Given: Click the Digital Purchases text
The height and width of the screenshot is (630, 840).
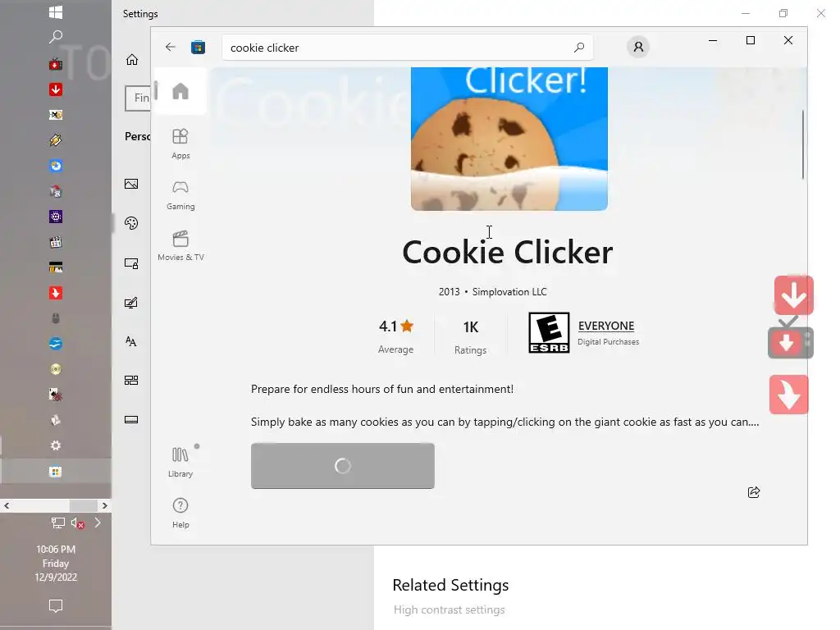Looking at the screenshot, I should click(x=608, y=342).
